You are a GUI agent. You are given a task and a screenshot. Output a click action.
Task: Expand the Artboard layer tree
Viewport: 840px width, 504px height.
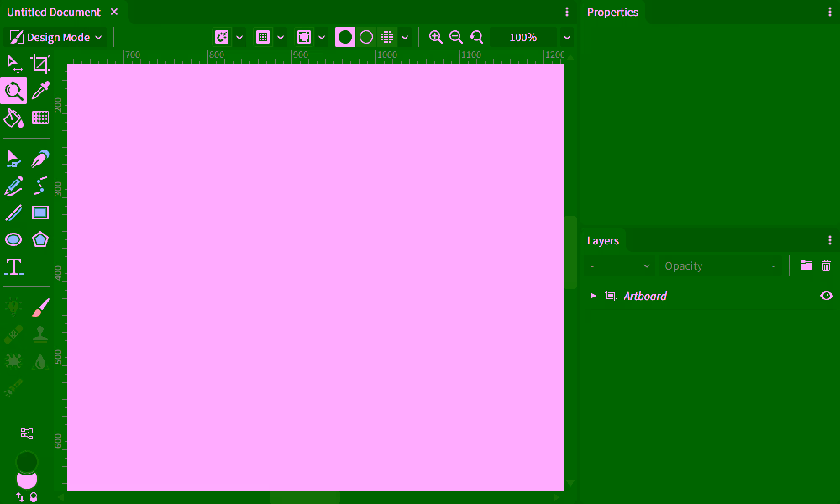[x=593, y=296]
